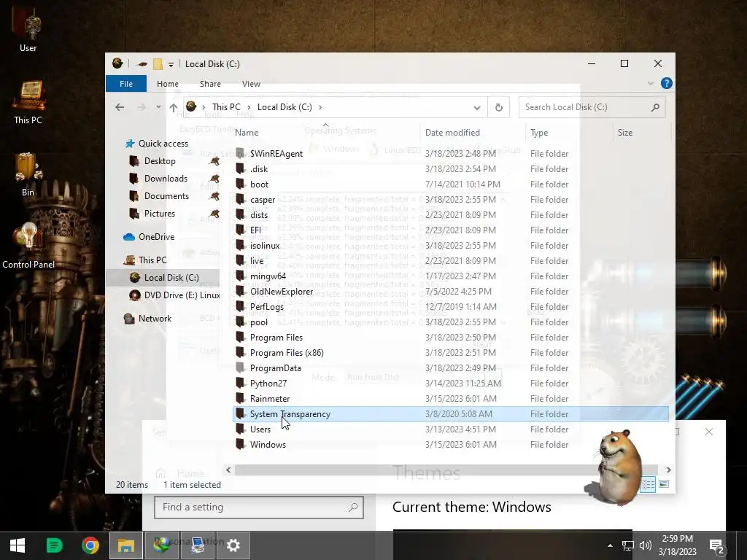Click the horizontal scrollbar right arrow
747x560 pixels.
coord(668,470)
